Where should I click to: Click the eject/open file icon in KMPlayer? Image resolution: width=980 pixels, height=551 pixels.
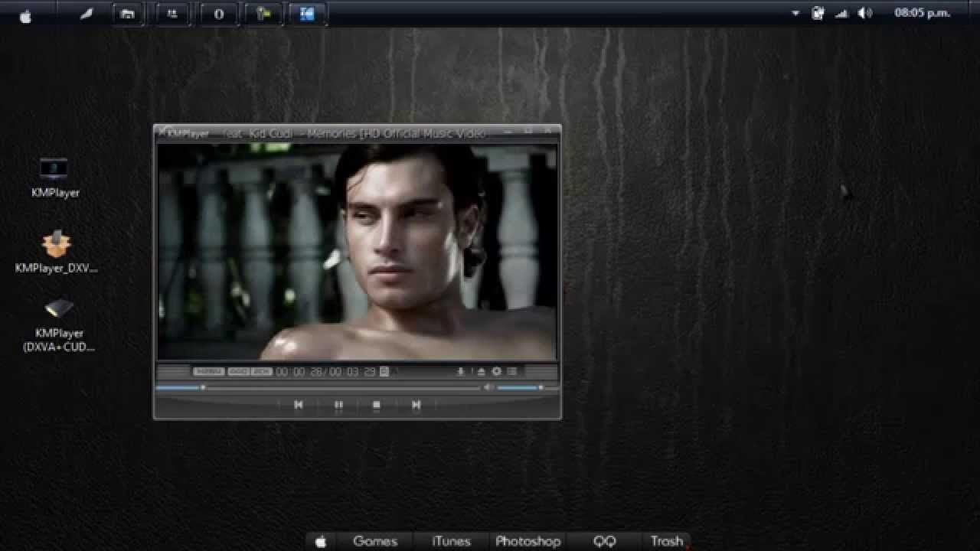point(481,372)
